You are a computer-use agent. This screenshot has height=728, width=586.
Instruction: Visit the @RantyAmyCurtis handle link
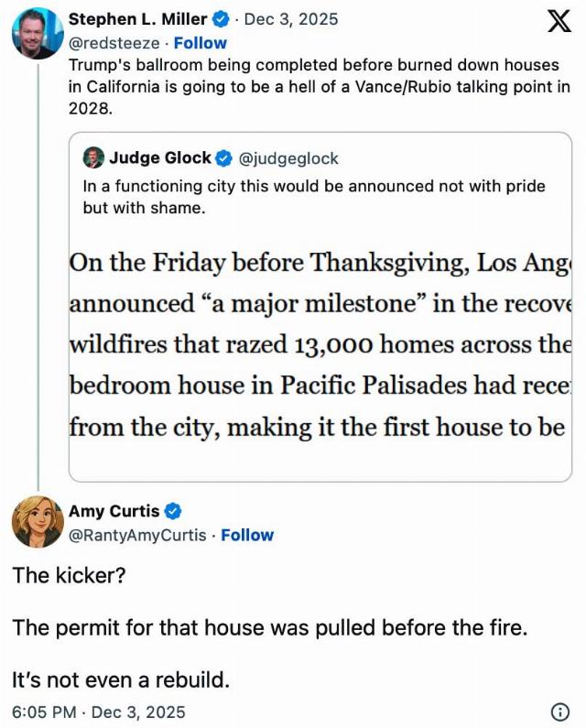click(137, 535)
